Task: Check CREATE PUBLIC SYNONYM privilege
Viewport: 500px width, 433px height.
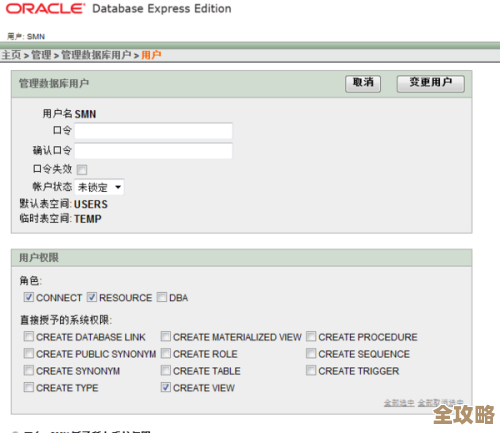Action: point(29,353)
